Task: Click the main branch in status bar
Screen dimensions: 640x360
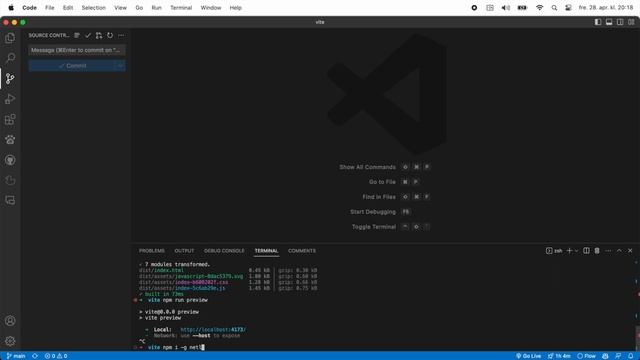Action: point(16,356)
